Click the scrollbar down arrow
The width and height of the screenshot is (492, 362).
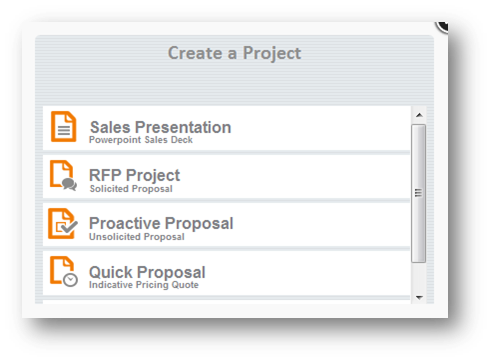click(x=419, y=297)
